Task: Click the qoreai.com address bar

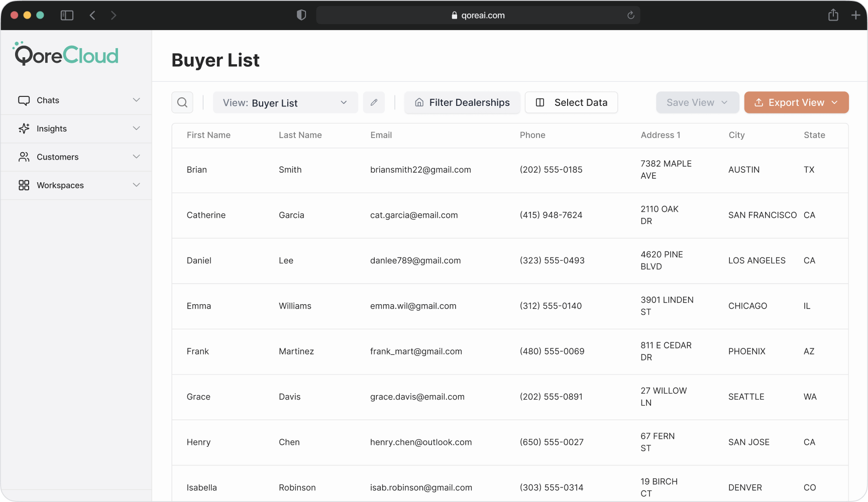Action: pos(478,15)
